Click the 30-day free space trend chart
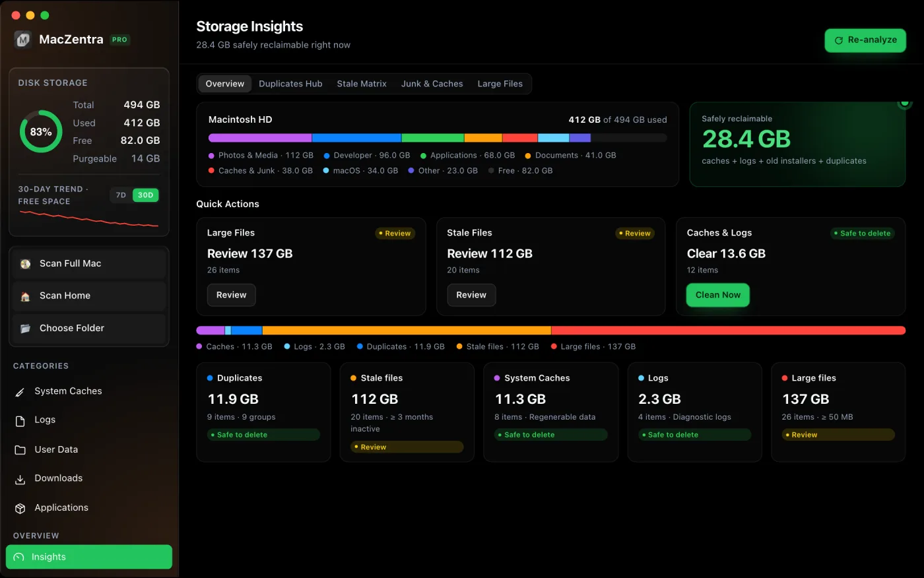 (x=89, y=219)
